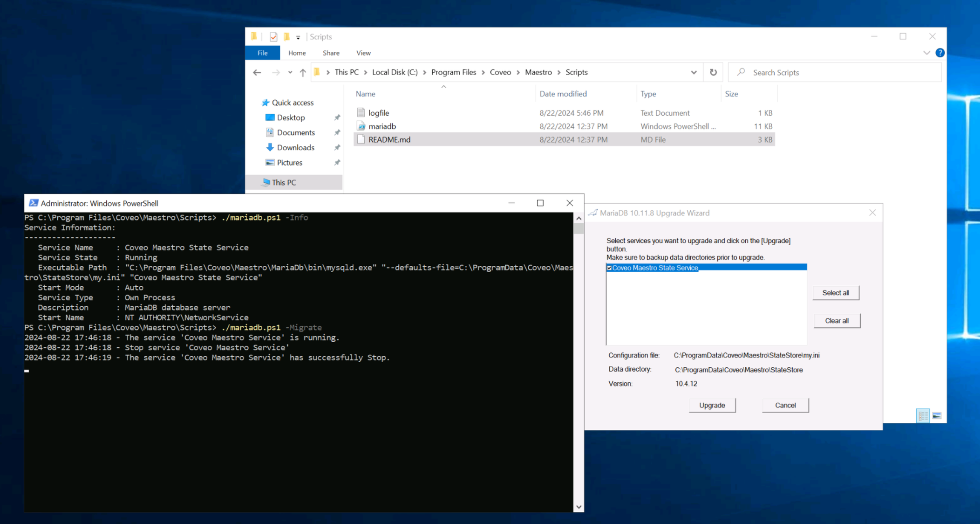Minimize the PowerShell window
Screen dimensions: 980x524
[511, 203]
